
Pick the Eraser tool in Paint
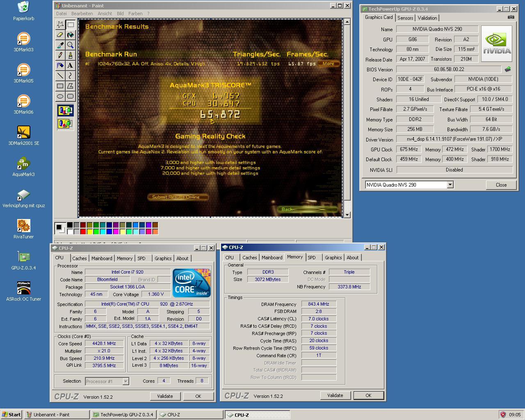click(x=60, y=35)
